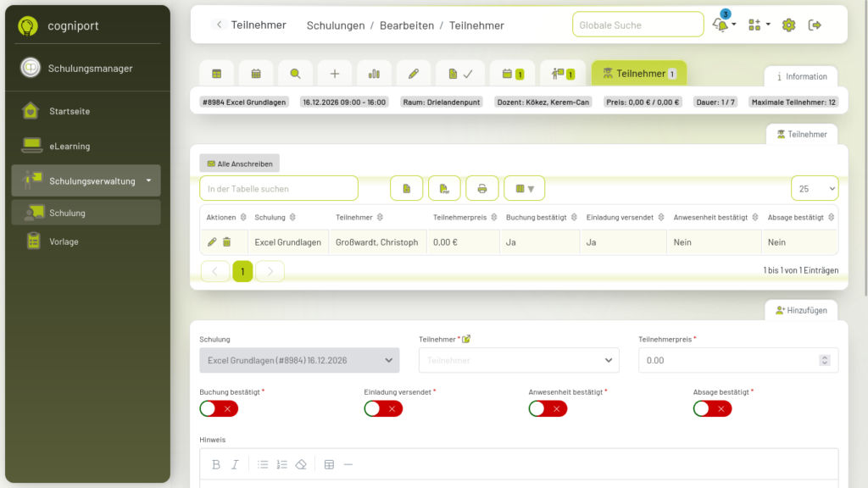Screen dimensions: 868x488
Task: Click the Globale Suche field
Action: [x=637, y=25]
